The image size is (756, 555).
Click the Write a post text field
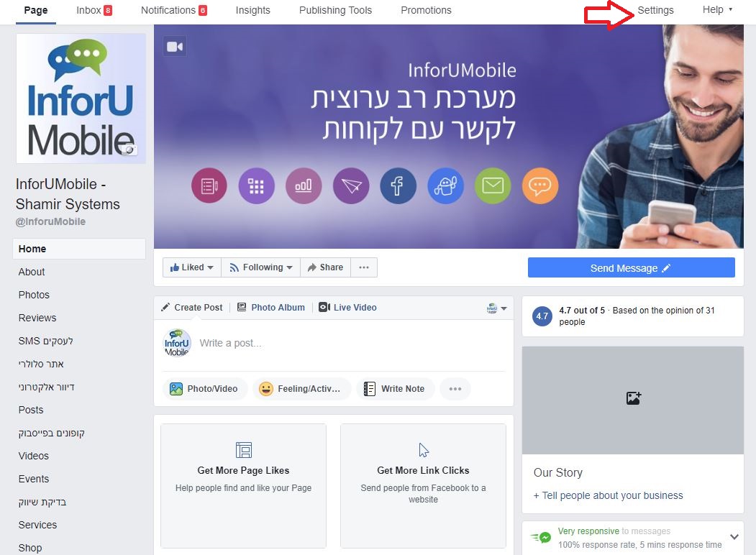[350, 343]
